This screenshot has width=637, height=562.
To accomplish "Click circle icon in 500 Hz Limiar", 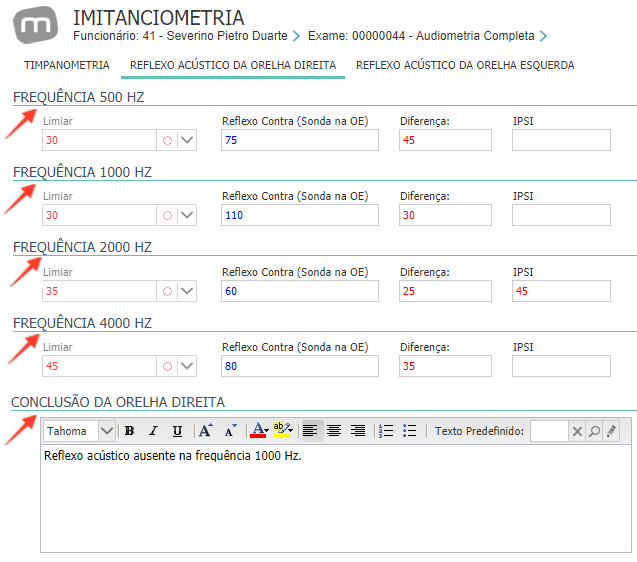I will tap(167, 141).
